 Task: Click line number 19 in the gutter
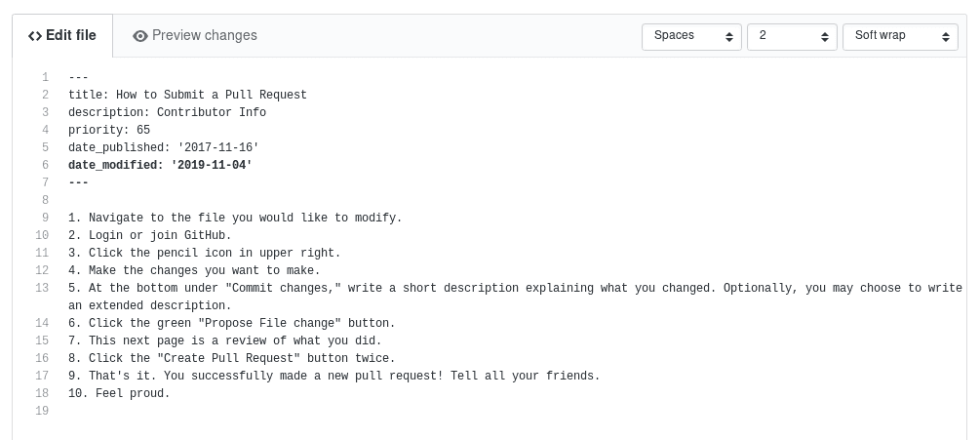[x=42, y=412]
